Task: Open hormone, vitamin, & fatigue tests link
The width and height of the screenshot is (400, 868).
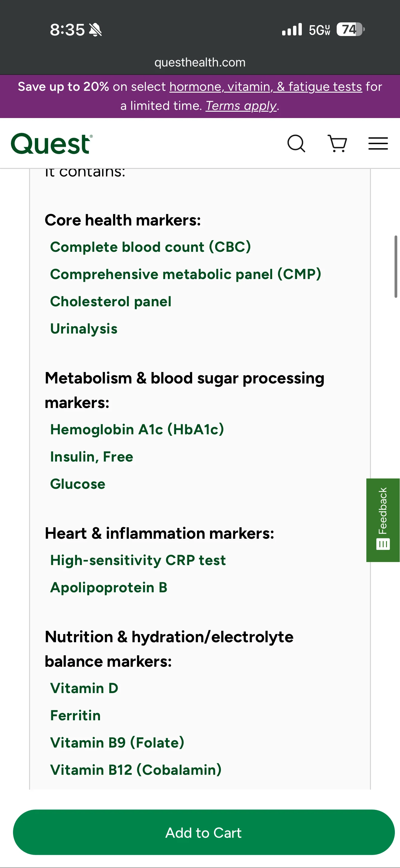Action: [x=265, y=87]
